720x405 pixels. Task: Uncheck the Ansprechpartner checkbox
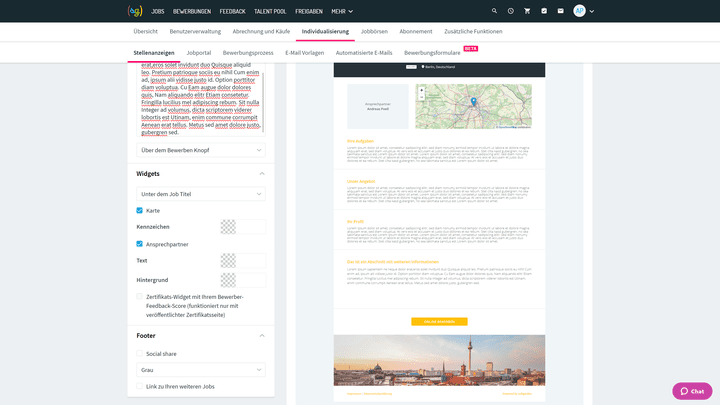point(140,244)
